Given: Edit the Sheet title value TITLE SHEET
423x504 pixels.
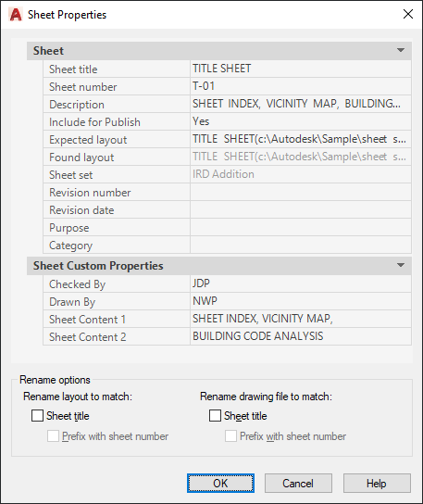Looking at the screenshot, I should (301, 69).
